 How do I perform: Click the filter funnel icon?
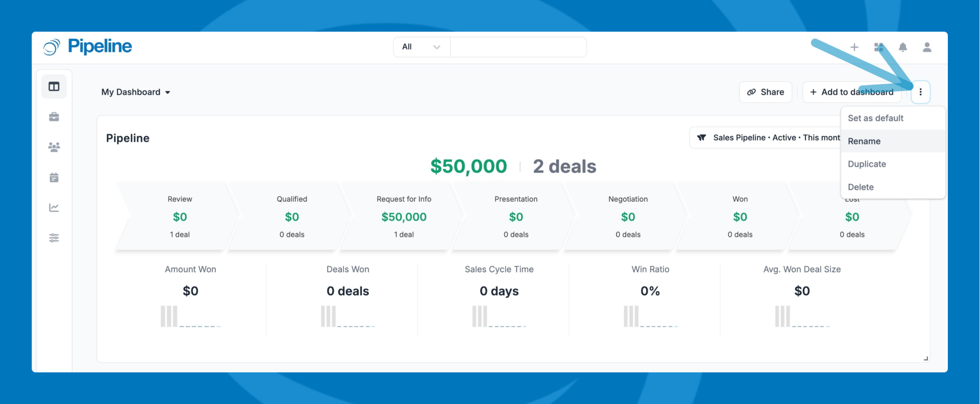click(x=702, y=138)
